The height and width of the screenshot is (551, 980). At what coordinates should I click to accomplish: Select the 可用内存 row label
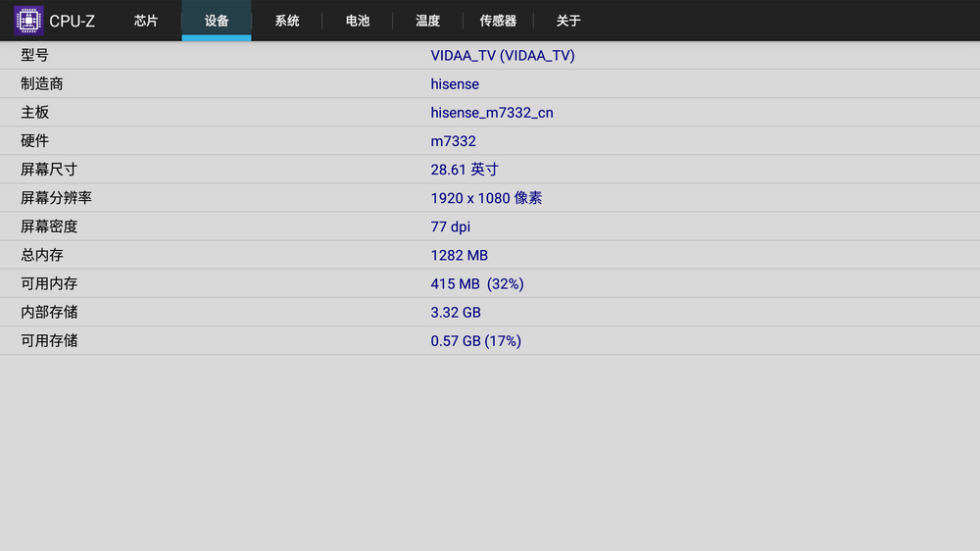click(49, 283)
